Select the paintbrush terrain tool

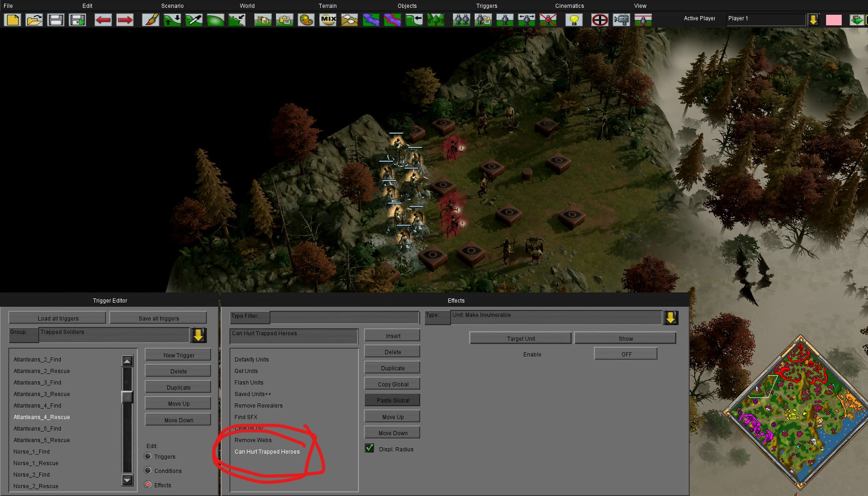coord(151,20)
